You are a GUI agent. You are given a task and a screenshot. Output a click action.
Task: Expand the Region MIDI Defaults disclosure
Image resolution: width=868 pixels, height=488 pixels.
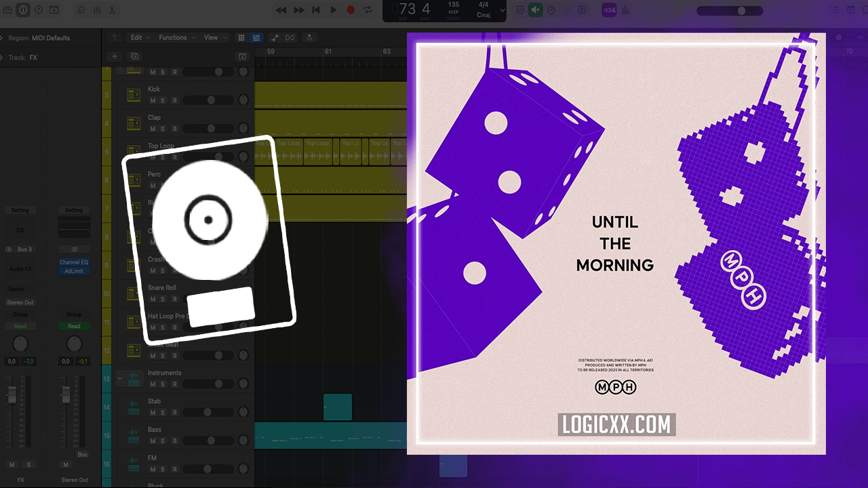(x=2, y=38)
